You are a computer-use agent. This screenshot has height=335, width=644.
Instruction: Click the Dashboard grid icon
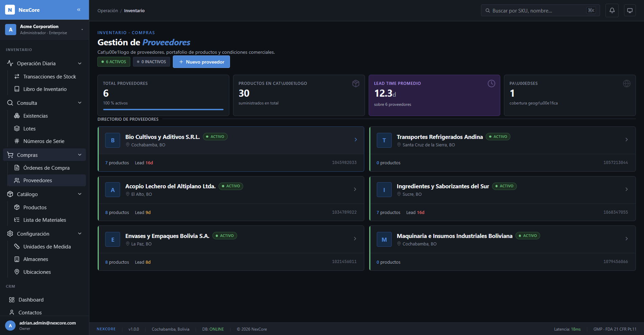(x=12, y=300)
